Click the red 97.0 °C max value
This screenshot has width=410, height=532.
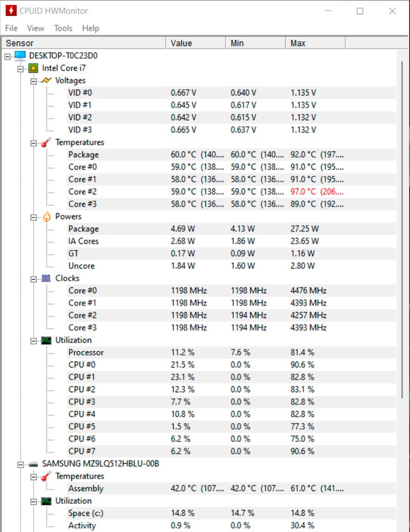[x=317, y=191]
